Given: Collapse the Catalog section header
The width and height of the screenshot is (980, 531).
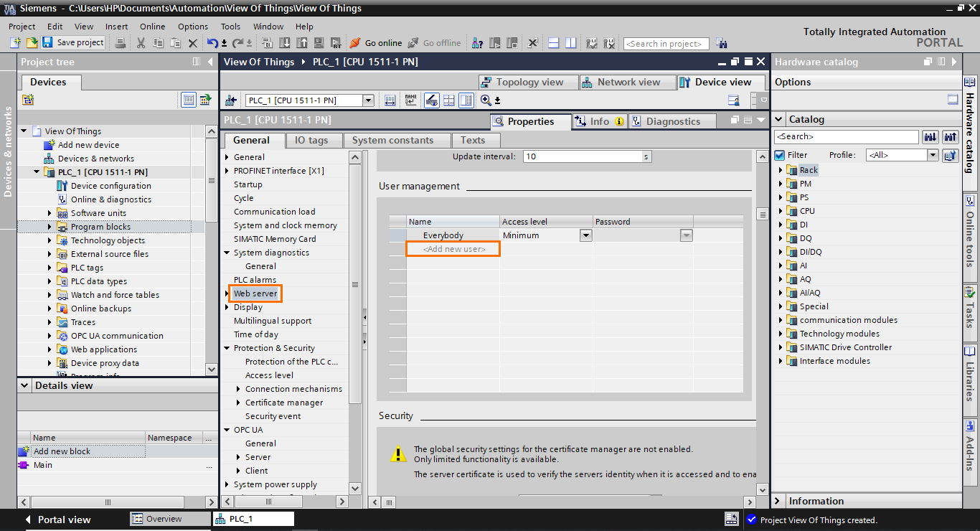Looking at the screenshot, I should click(x=779, y=119).
